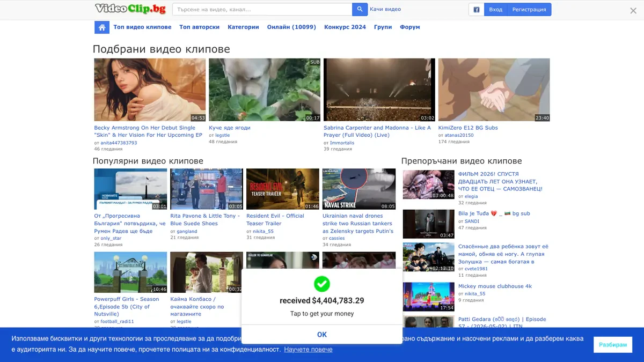
Task: Open Powerpuff Girls Season 6 thumbnail
Action: click(130, 272)
